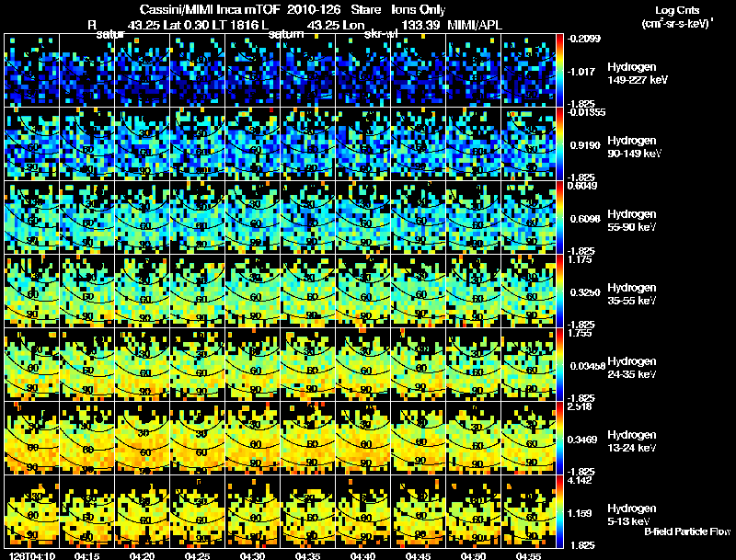Select the color bar for 5-13 keV row
Screen dimensions: 736x560
[x=559, y=512]
